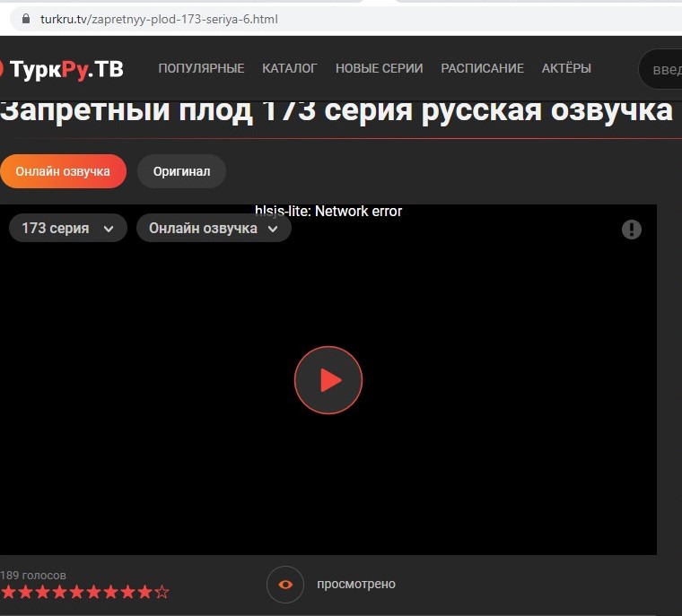Click the просмотрено watched label
682x616 pixels.
(355, 585)
